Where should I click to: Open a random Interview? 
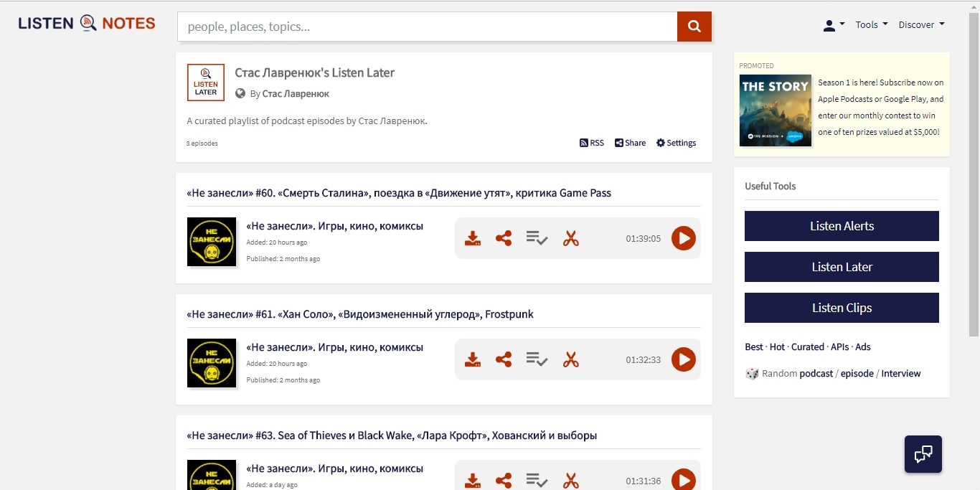point(901,373)
